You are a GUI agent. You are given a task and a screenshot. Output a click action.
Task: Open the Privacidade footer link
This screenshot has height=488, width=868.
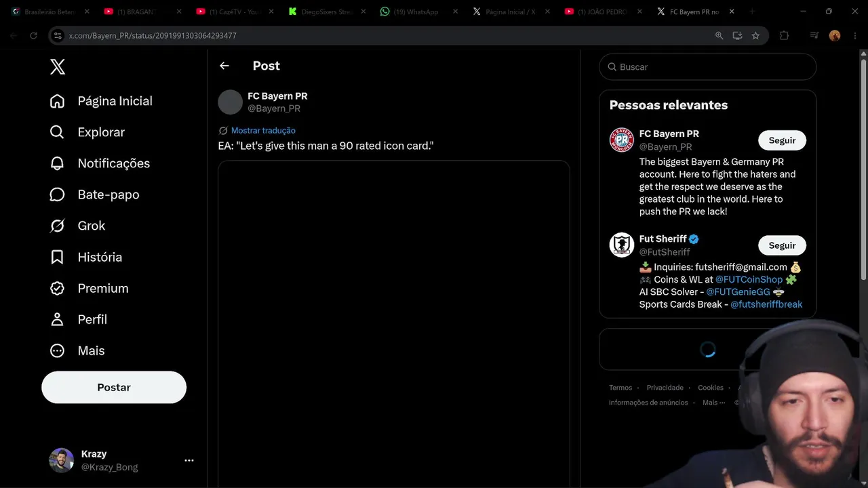[665, 388]
